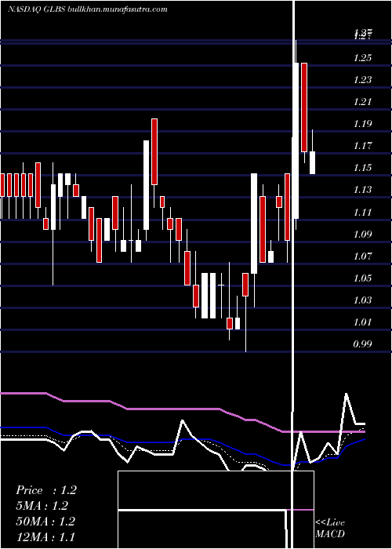Click the 1.01 price axis label
The width and height of the screenshot is (392, 549).
362,322
